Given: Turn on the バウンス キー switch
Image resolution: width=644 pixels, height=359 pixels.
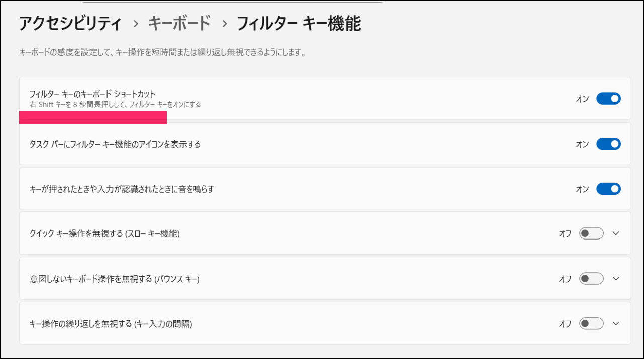Looking at the screenshot, I should pyautogui.click(x=591, y=279).
